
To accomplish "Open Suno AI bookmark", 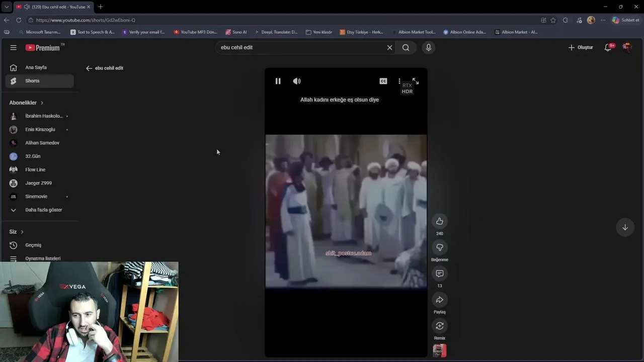I will tap(236, 32).
